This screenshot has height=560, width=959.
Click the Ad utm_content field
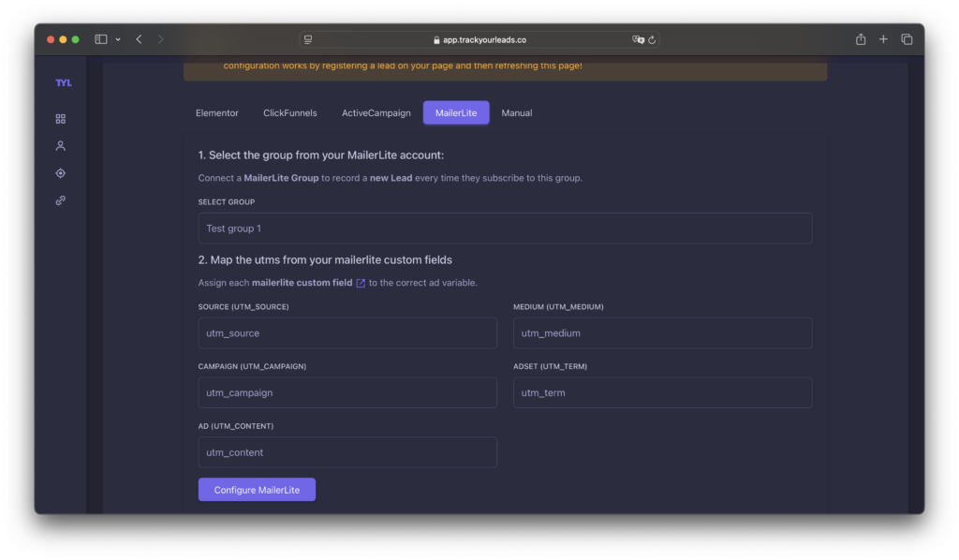347,452
